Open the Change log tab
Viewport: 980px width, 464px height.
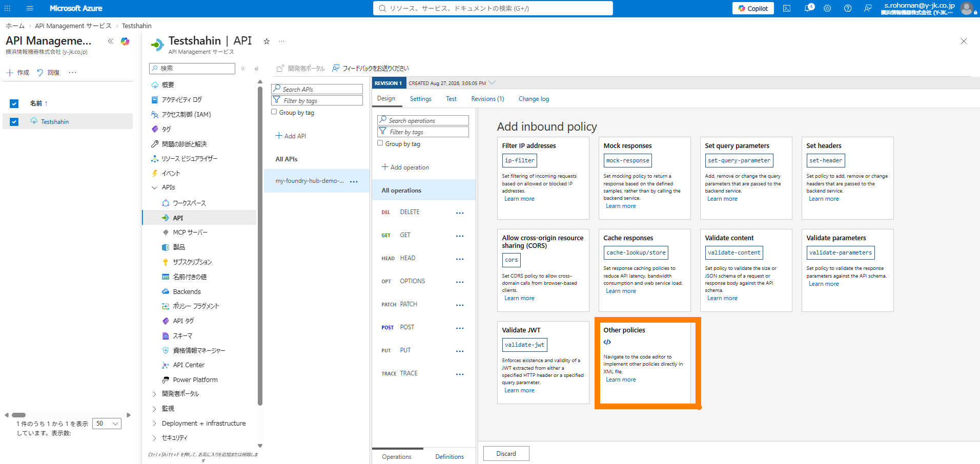534,99
